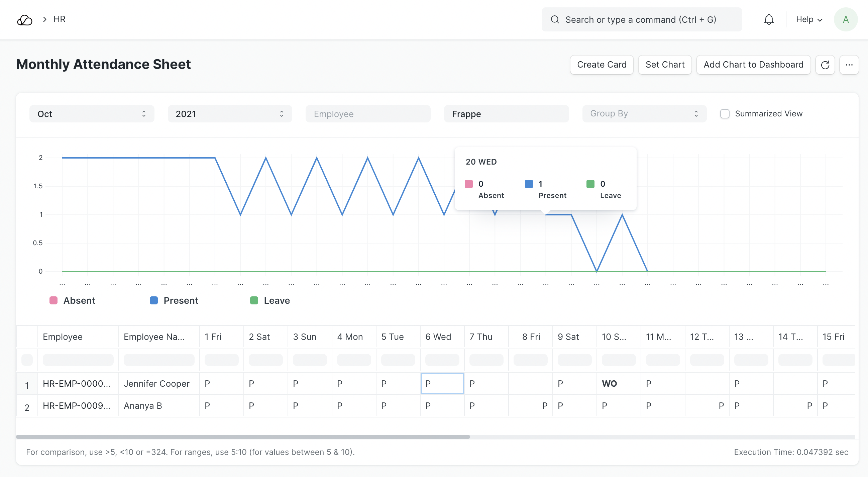The width and height of the screenshot is (868, 477).
Task: Enable the Summarized View checkbox
Action: point(725,114)
